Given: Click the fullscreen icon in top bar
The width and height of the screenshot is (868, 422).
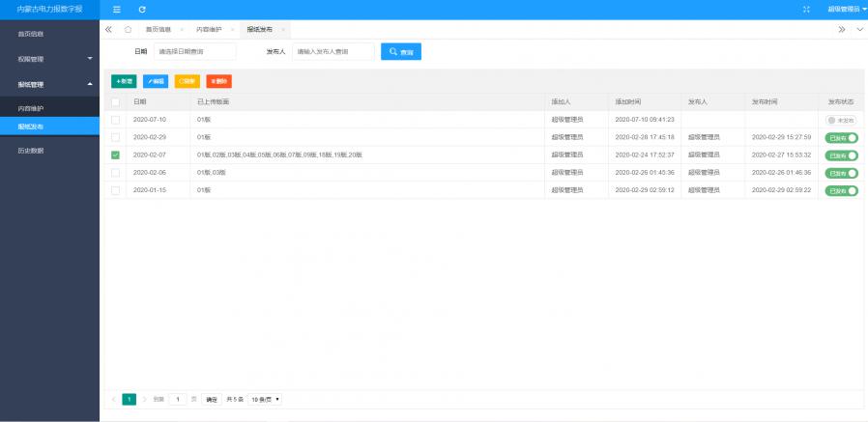Looking at the screenshot, I should click(806, 9).
